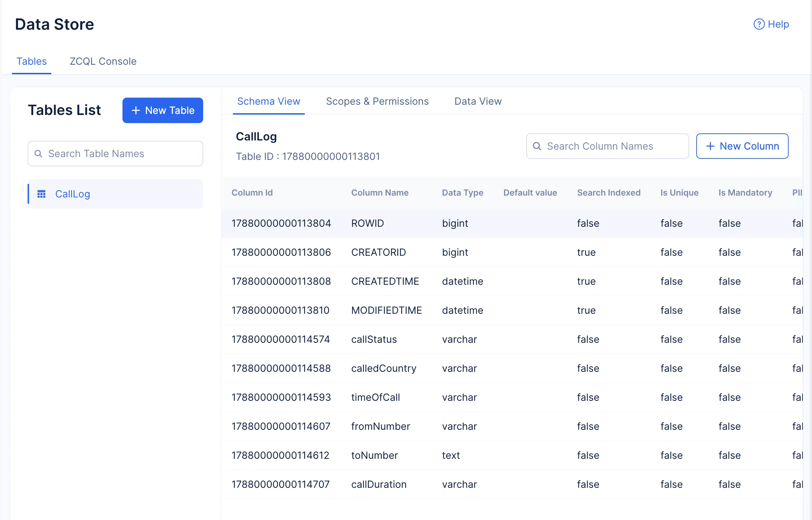Open the Help link
812x520 pixels.
click(x=778, y=24)
